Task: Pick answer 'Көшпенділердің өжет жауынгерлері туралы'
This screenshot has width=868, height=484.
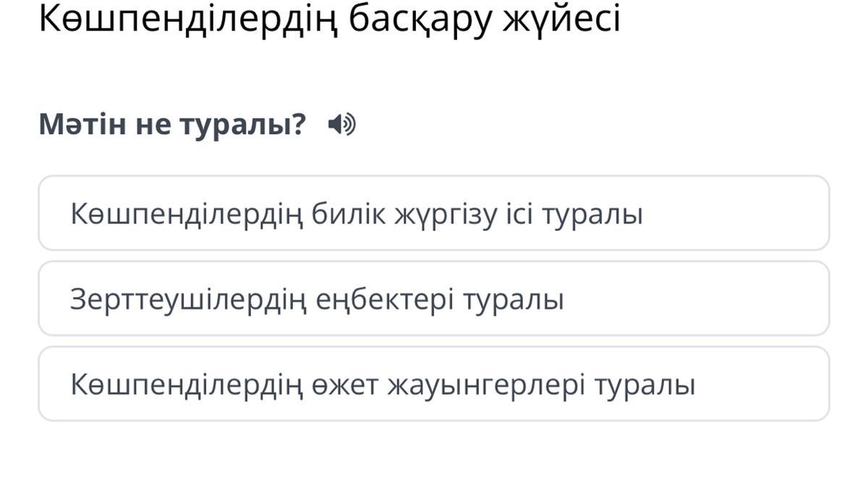Action: [x=383, y=385]
